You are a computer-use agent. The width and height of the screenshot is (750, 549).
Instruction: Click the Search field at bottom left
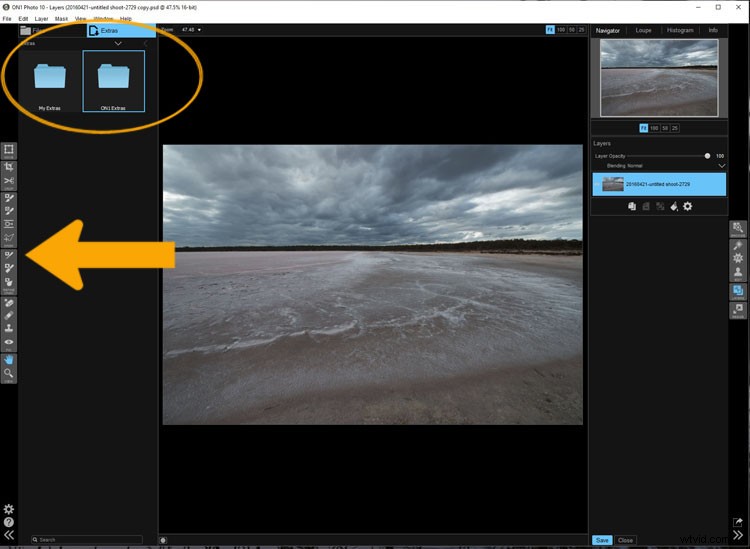pyautogui.click(x=87, y=539)
